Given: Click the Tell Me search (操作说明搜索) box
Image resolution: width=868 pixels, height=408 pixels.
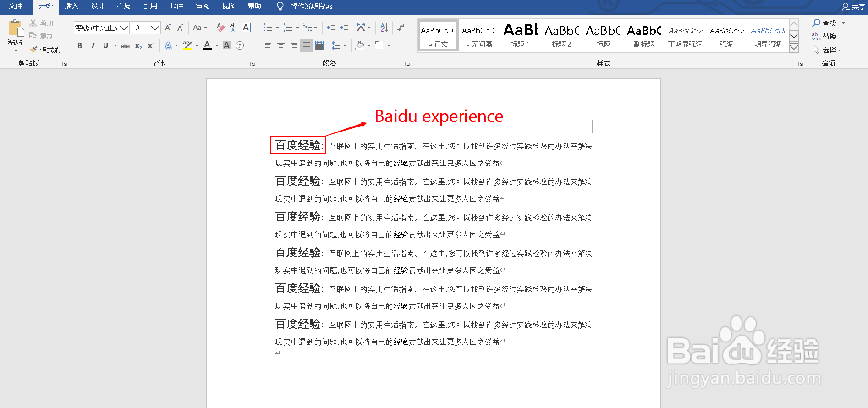Looking at the screenshot, I should coord(305,6).
